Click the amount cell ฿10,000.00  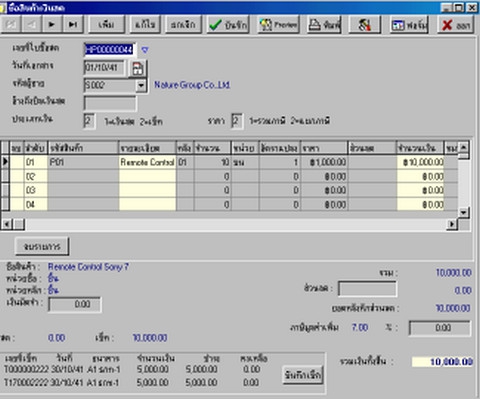[420, 162]
